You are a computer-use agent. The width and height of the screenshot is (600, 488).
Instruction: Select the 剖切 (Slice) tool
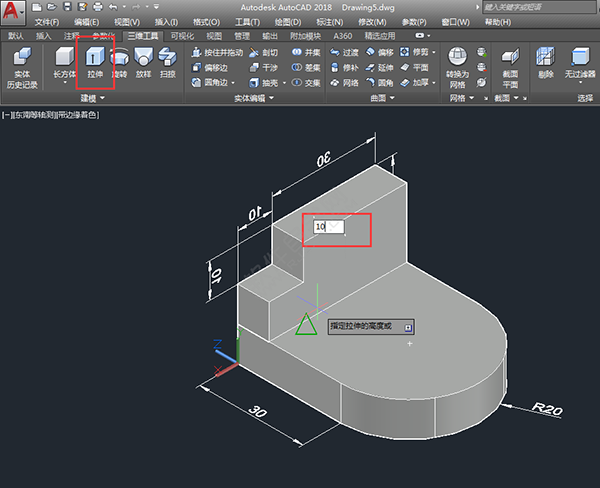pos(262,52)
